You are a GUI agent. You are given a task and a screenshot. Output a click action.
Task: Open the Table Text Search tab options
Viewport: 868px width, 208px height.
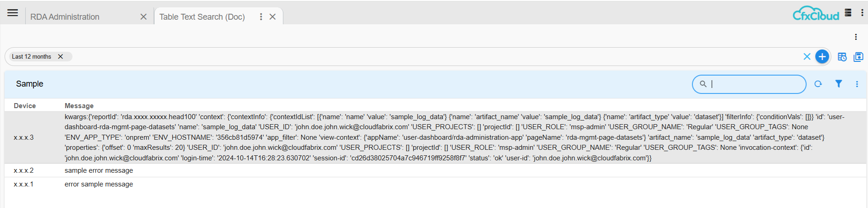click(x=261, y=17)
